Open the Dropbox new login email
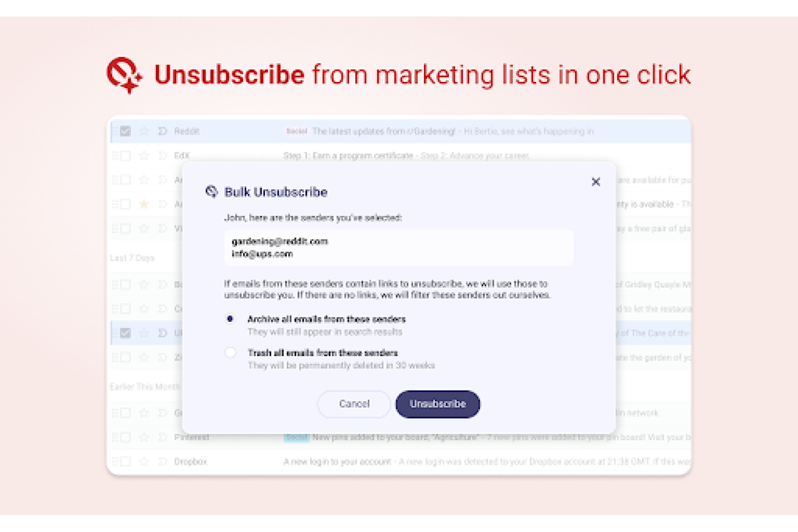 coord(400,462)
